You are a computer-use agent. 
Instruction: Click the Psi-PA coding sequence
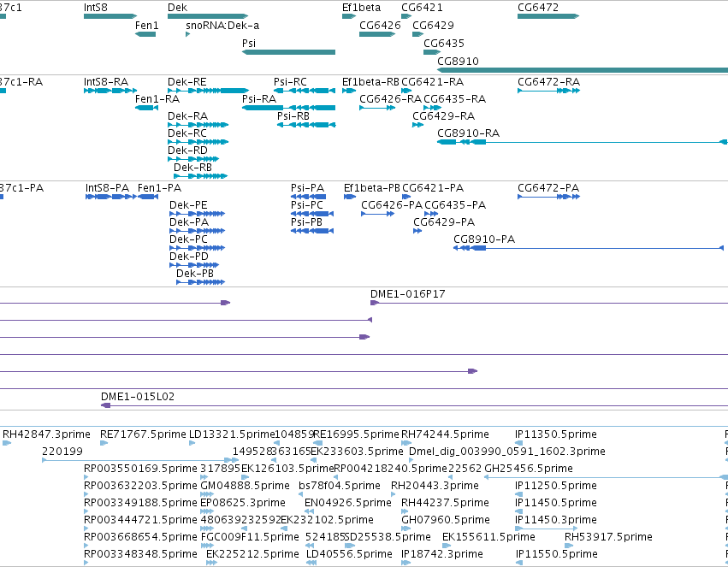308,197
